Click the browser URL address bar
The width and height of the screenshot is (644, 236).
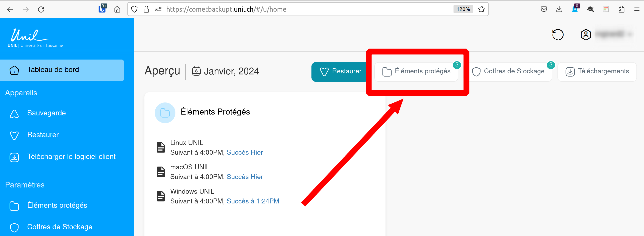(300, 9)
